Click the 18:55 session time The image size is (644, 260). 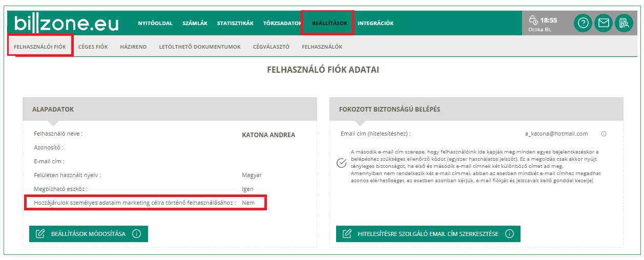click(549, 20)
